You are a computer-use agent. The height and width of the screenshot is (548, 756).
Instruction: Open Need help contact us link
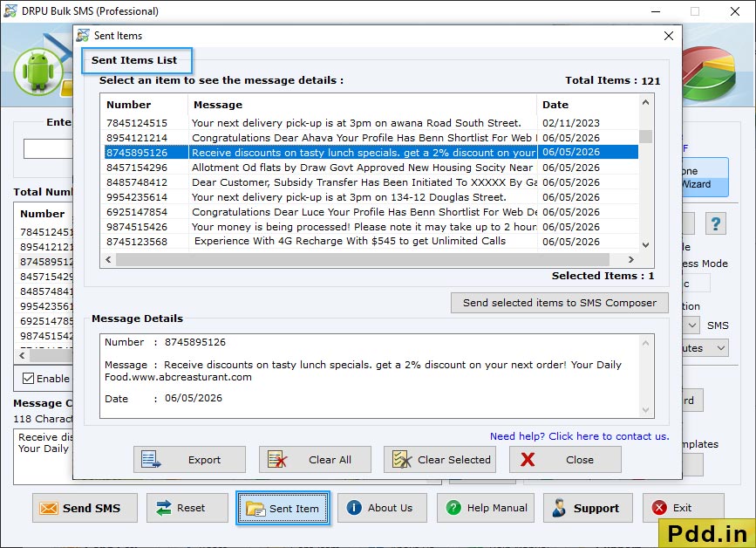click(580, 436)
